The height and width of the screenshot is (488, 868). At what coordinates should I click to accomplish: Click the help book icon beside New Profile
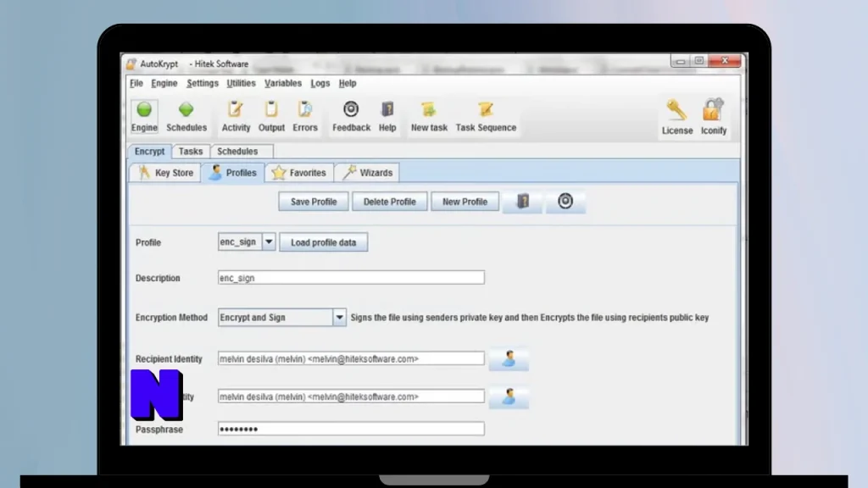[522, 202]
